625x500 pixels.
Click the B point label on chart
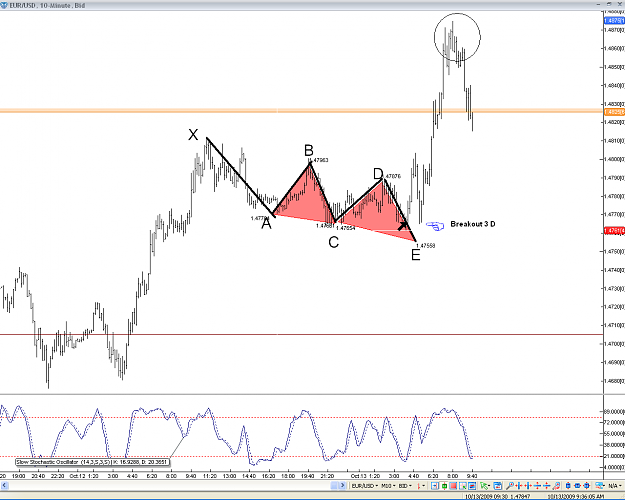(x=309, y=150)
